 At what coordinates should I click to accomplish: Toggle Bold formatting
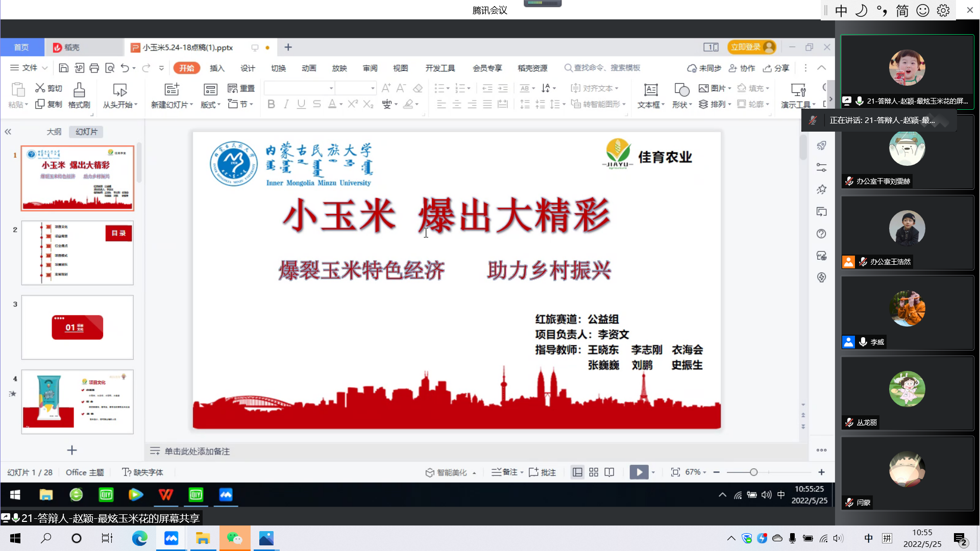271,104
